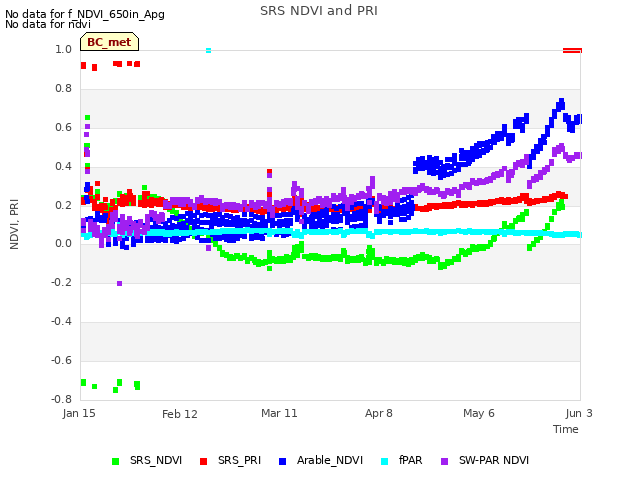Click the Jan 15 x-axis label
This screenshot has width=640, height=480.
pos(79,413)
